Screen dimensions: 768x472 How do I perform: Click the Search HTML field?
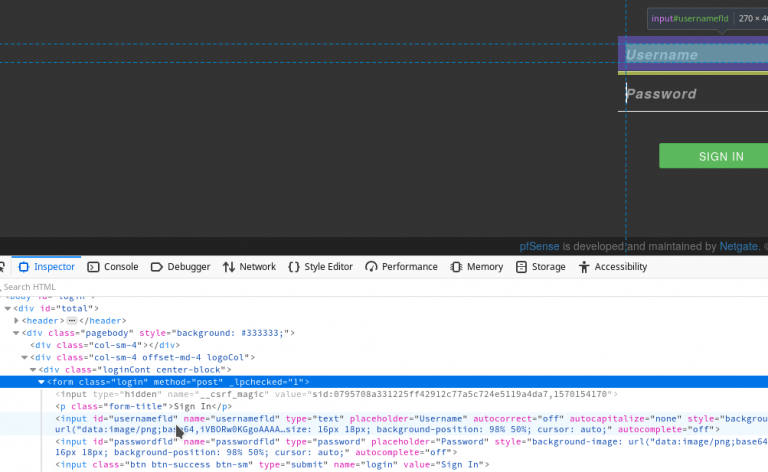(384, 287)
